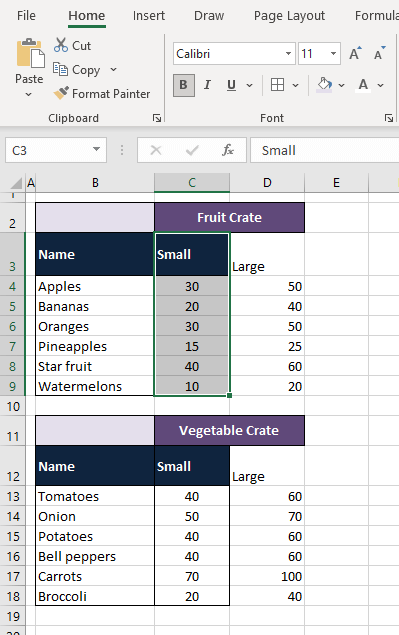The height and width of the screenshot is (635, 399).
Task: Expand the Borders options arrow
Action: point(295,85)
